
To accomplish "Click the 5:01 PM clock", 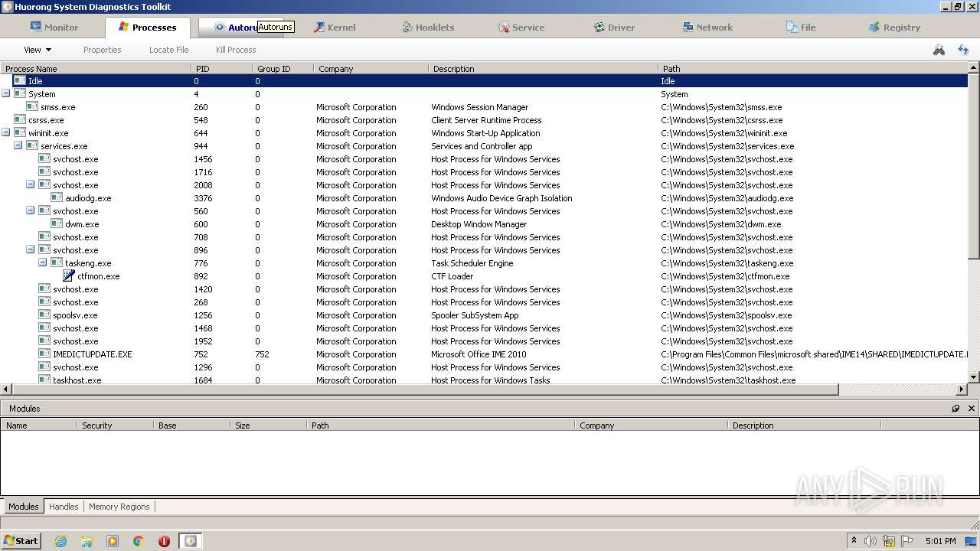I will pos(940,541).
